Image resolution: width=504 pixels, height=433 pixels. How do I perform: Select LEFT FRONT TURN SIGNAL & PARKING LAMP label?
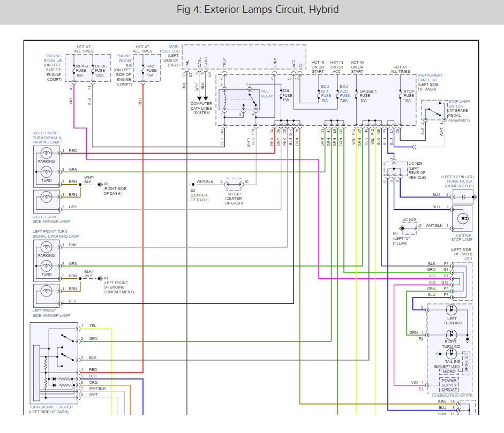pos(56,234)
